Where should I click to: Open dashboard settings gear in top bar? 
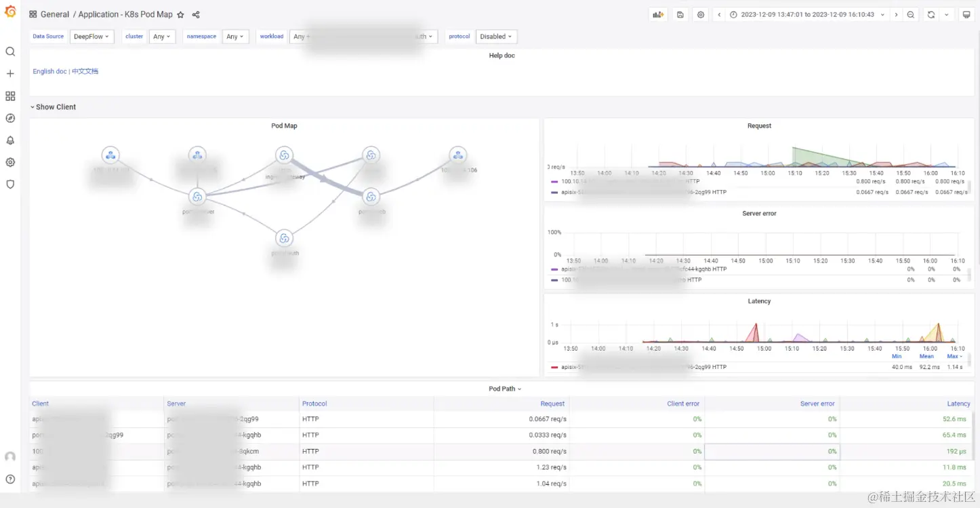pos(701,15)
